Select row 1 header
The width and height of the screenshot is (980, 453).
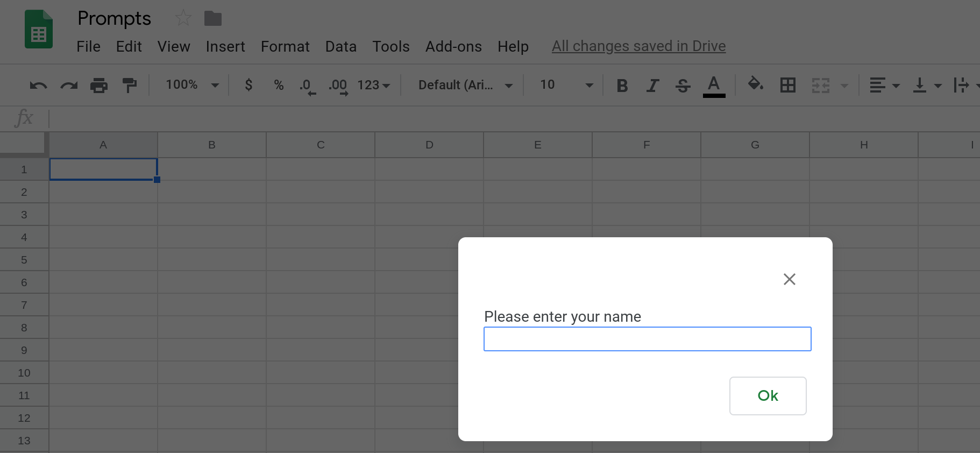tap(24, 169)
